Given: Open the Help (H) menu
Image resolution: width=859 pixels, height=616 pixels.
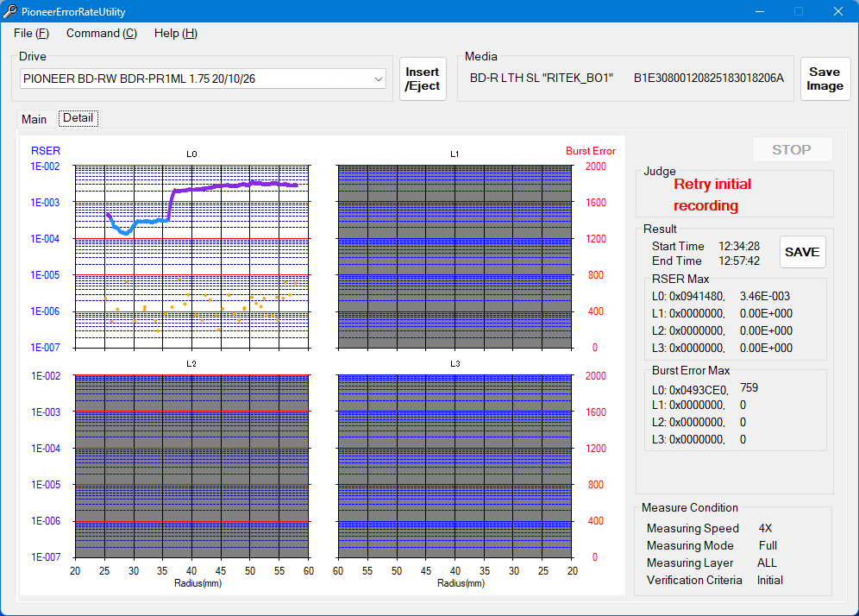Looking at the screenshot, I should (x=175, y=34).
